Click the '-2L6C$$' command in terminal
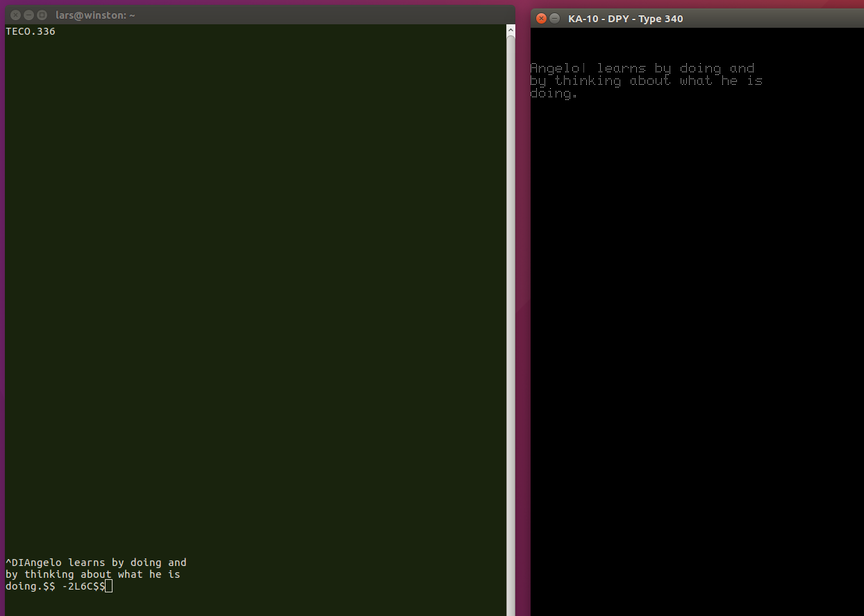 click(x=83, y=586)
